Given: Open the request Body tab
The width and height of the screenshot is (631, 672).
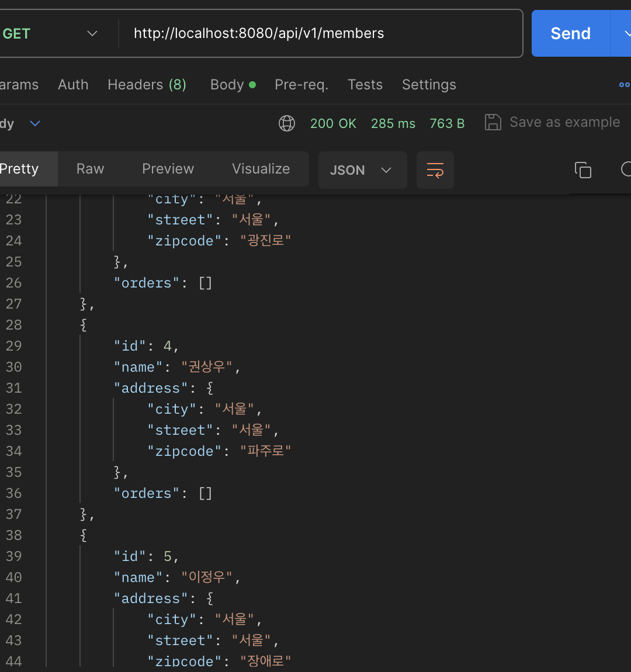Looking at the screenshot, I should point(233,85).
